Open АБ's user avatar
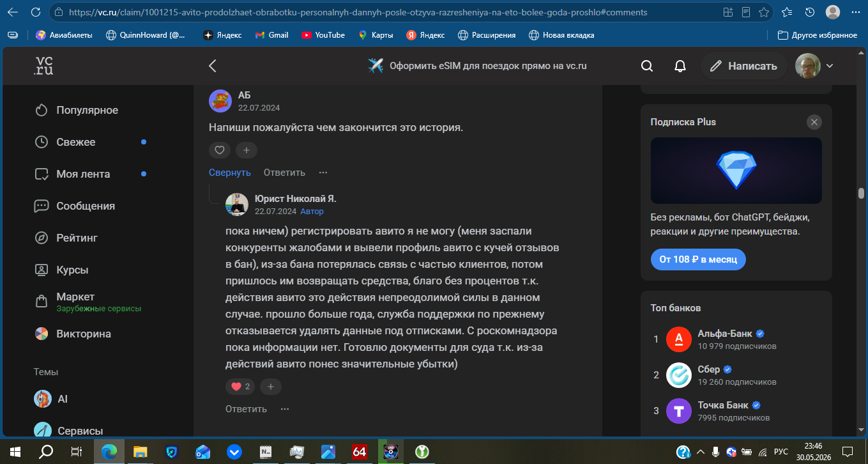The width and height of the screenshot is (868, 464). (x=220, y=101)
